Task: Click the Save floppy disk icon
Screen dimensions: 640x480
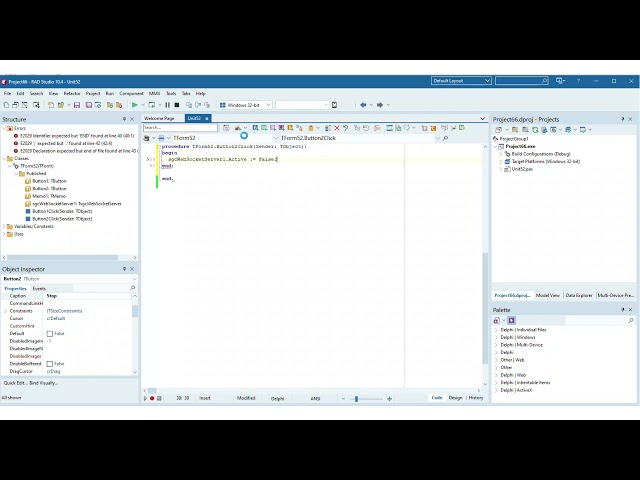Action: pos(77,105)
